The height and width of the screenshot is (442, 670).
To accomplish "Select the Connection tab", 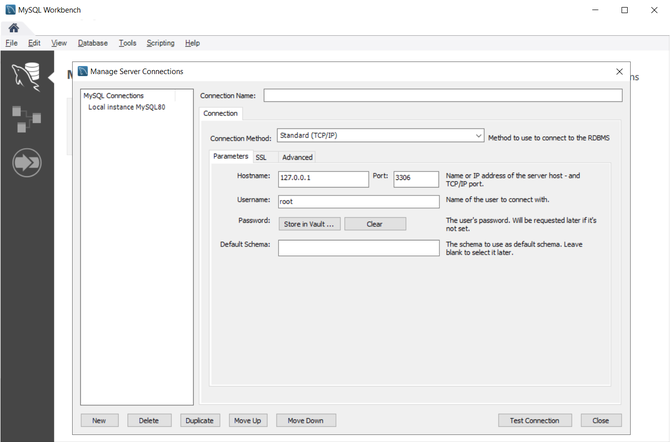I will pos(220,113).
